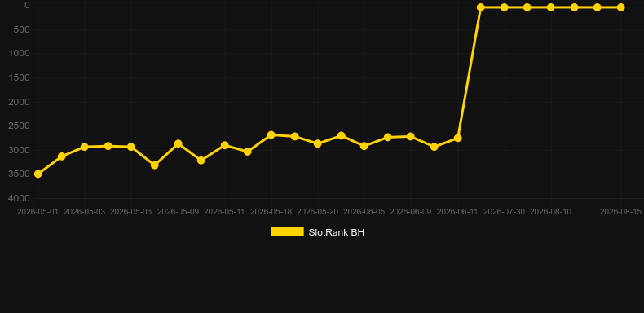
Task: Click the data point above 2026-06-11
Action: pos(457,138)
